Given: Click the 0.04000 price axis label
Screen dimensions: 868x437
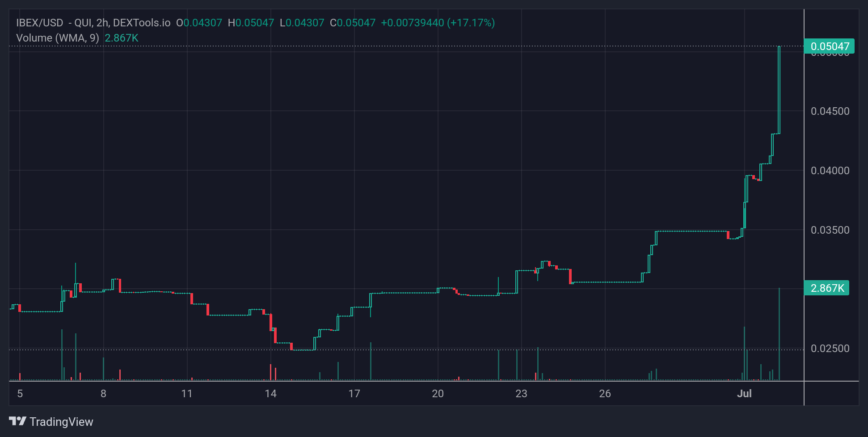Looking at the screenshot, I should coord(830,171).
